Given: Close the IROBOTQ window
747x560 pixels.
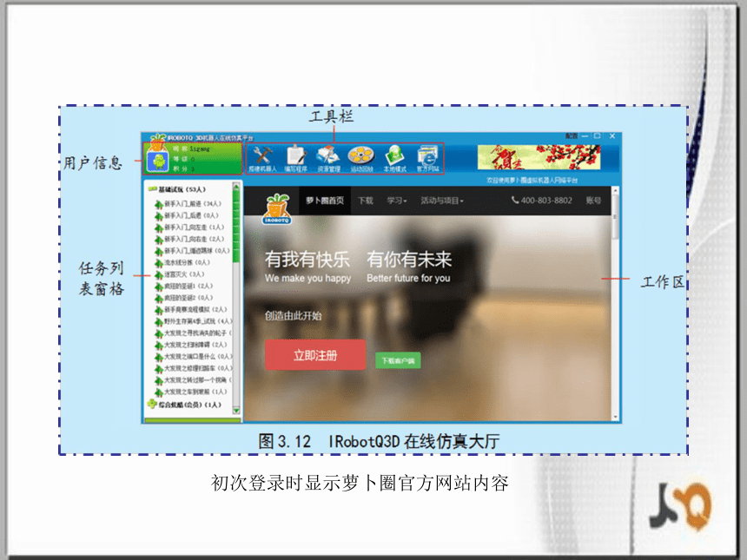Looking at the screenshot, I should tap(612, 135).
